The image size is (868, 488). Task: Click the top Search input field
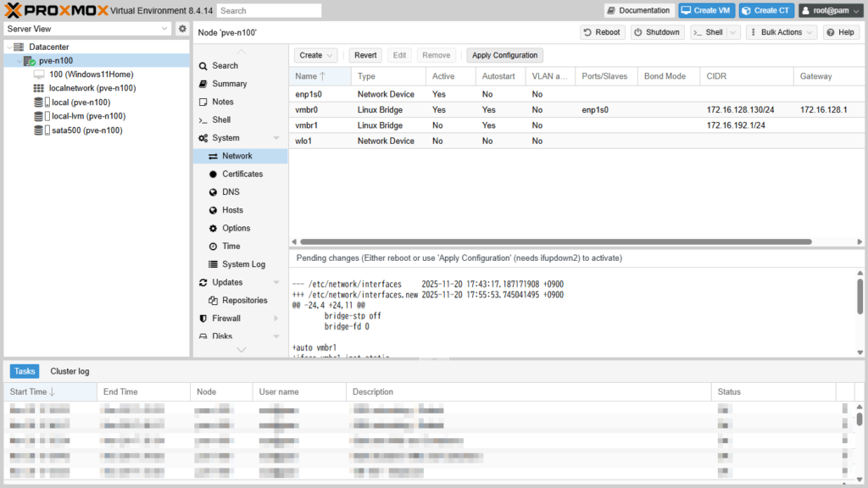coord(269,11)
